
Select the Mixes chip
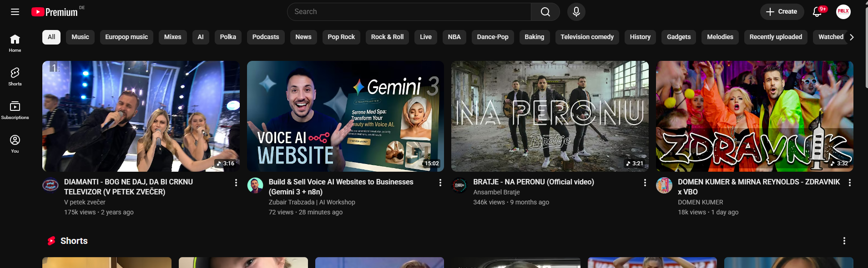coord(172,37)
